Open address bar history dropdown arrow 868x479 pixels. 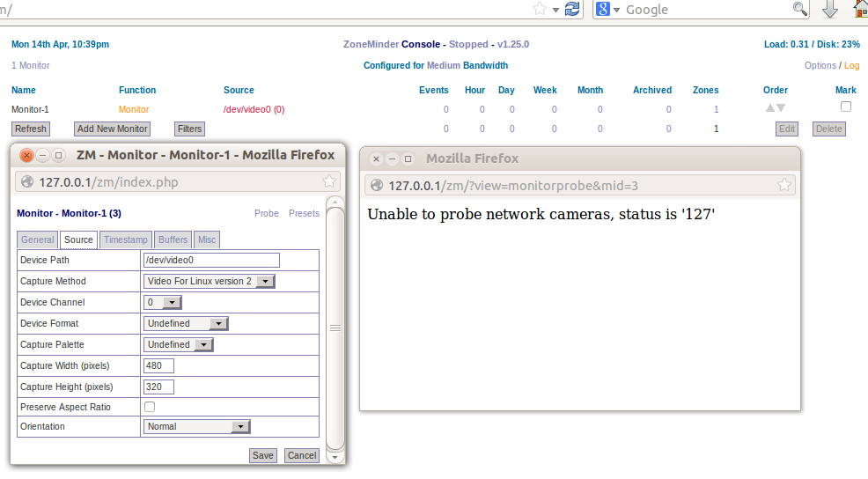tap(555, 10)
